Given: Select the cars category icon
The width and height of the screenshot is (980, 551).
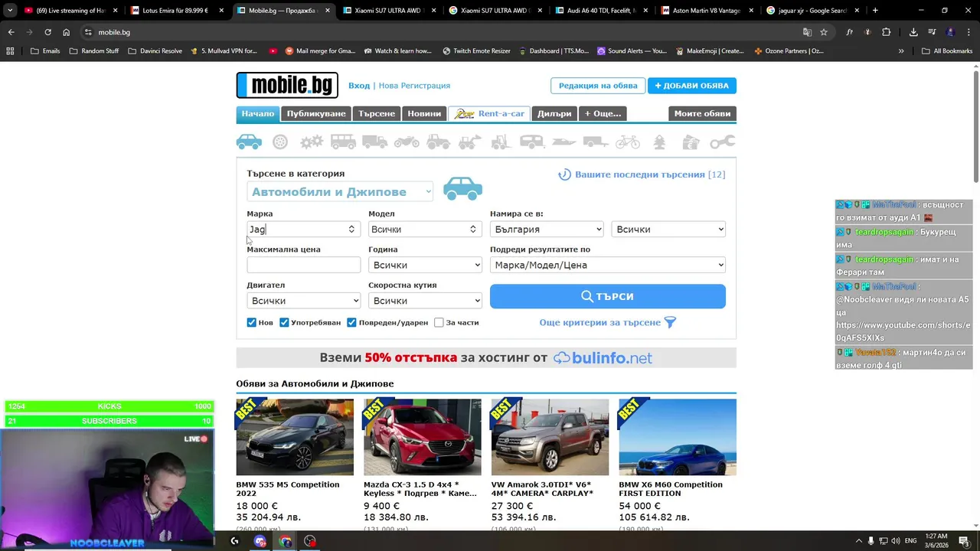Looking at the screenshot, I should (249, 142).
